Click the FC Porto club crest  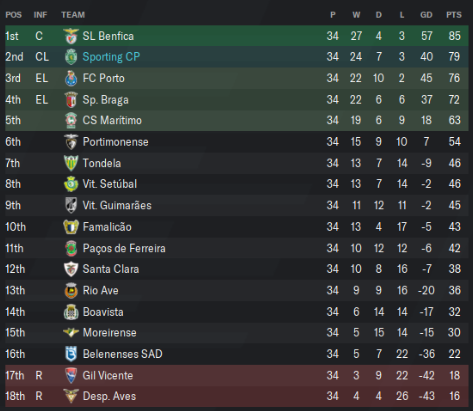(x=71, y=78)
